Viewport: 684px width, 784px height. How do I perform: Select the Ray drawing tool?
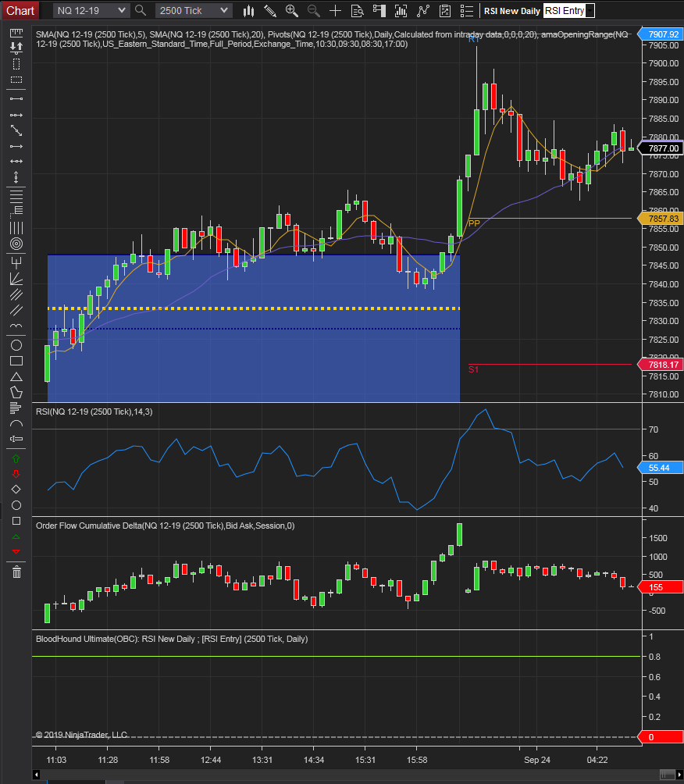click(16, 115)
